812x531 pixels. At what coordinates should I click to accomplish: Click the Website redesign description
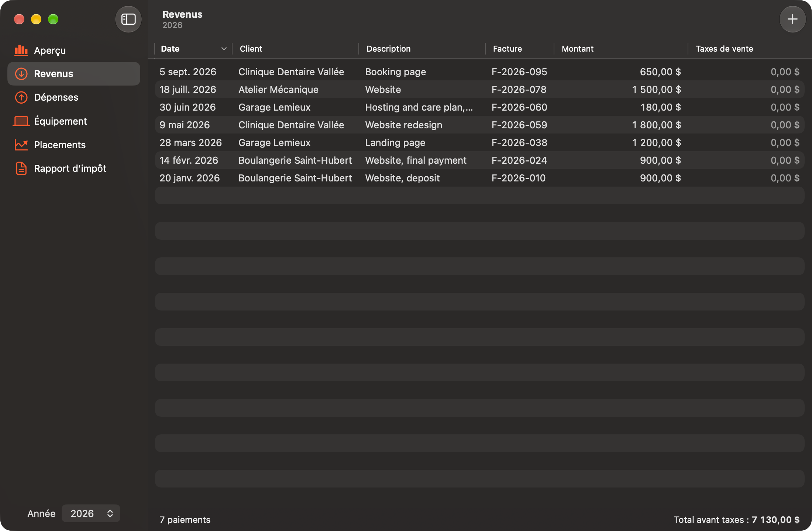pos(403,125)
